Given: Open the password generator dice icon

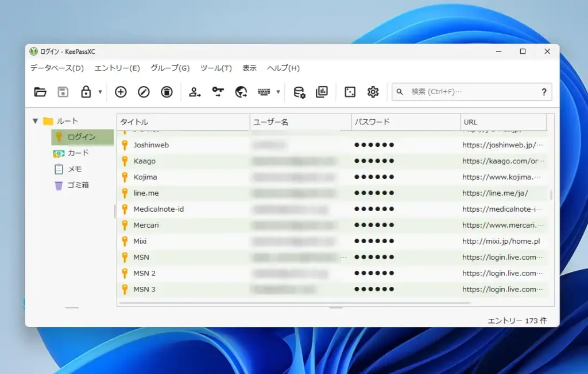Looking at the screenshot, I should 350,92.
